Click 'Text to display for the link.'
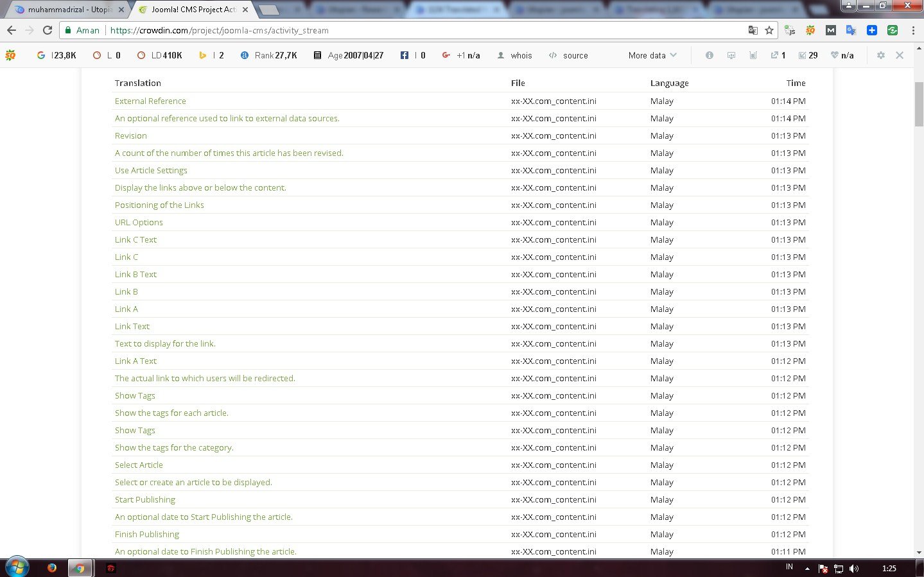 (165, 343)
